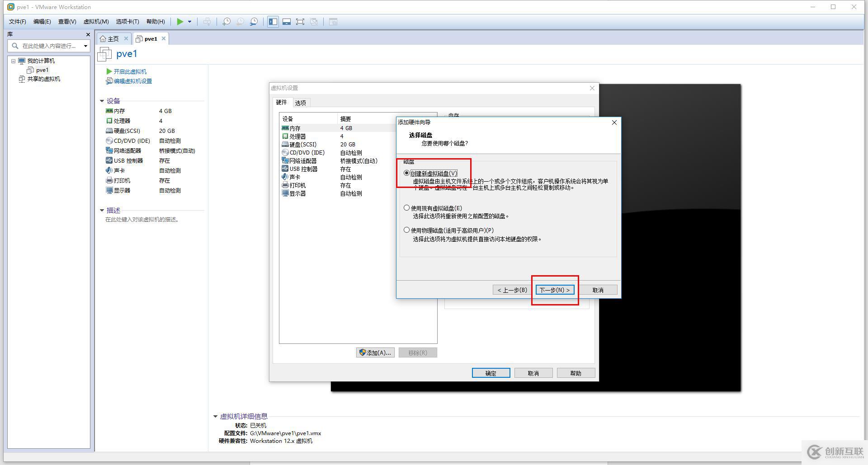Choose 使用物理磁盘 radio option
This screenshot has height=465, width=868.
407,230
